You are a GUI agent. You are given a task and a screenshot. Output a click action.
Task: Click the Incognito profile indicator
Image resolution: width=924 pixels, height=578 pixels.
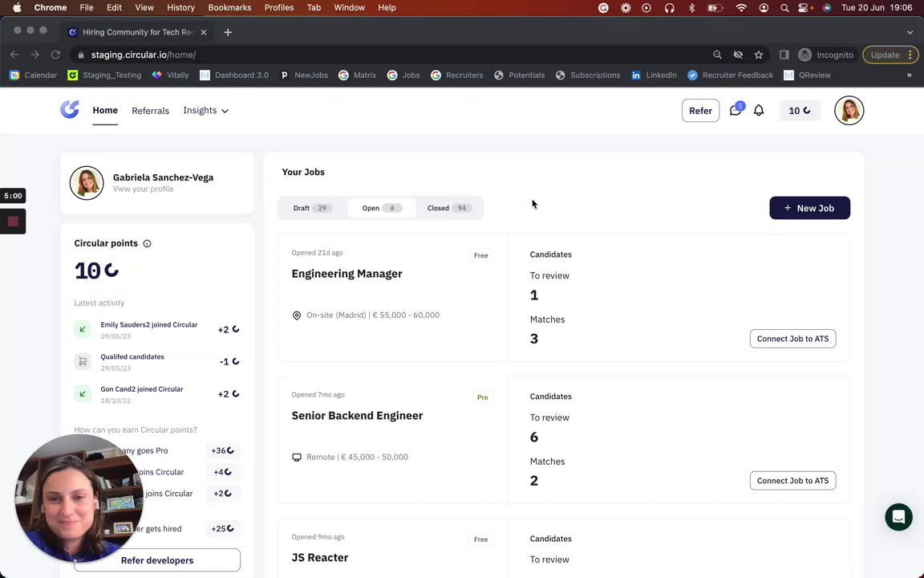825,55
